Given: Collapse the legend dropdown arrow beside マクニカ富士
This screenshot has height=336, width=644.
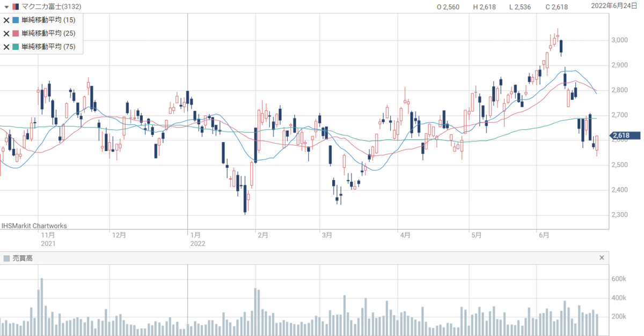Looking at the screenshot, I should pos(6,7).
